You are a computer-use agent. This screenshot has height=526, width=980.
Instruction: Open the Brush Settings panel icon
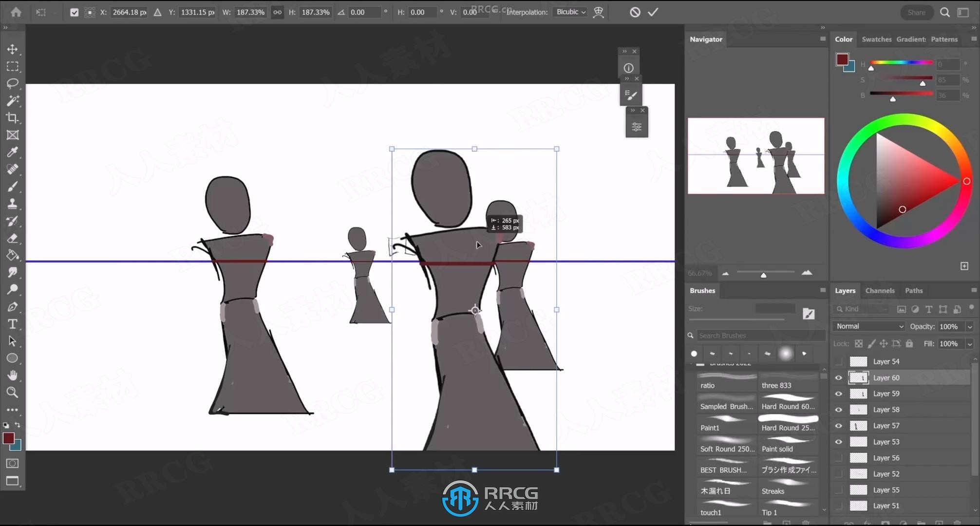631,95
